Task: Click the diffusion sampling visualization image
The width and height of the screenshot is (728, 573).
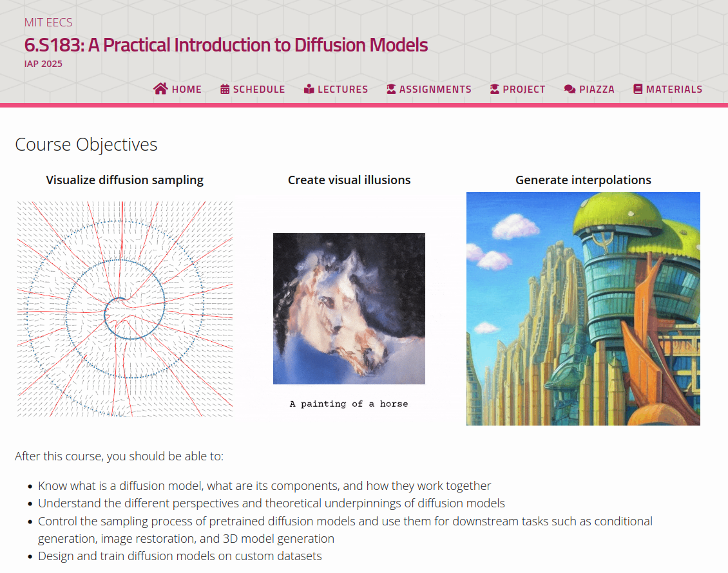Action: (x=124, y=308)
